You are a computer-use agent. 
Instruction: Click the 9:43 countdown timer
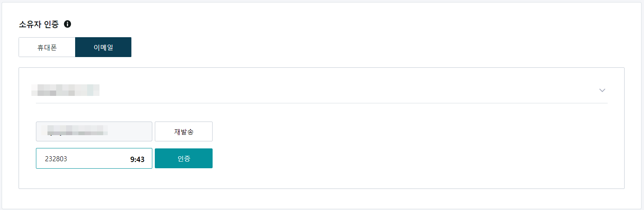click(137, 159)
